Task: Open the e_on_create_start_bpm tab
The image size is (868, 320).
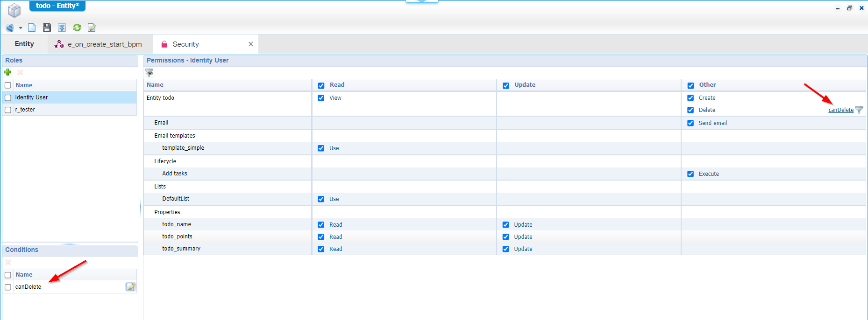Action: click(99, 44)
